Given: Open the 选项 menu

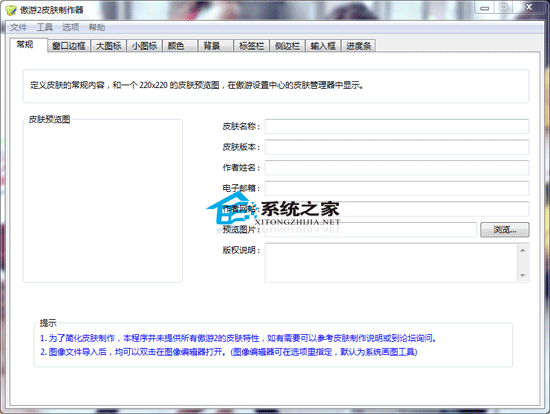Looking at the screenshot, I should pos(71,27).
